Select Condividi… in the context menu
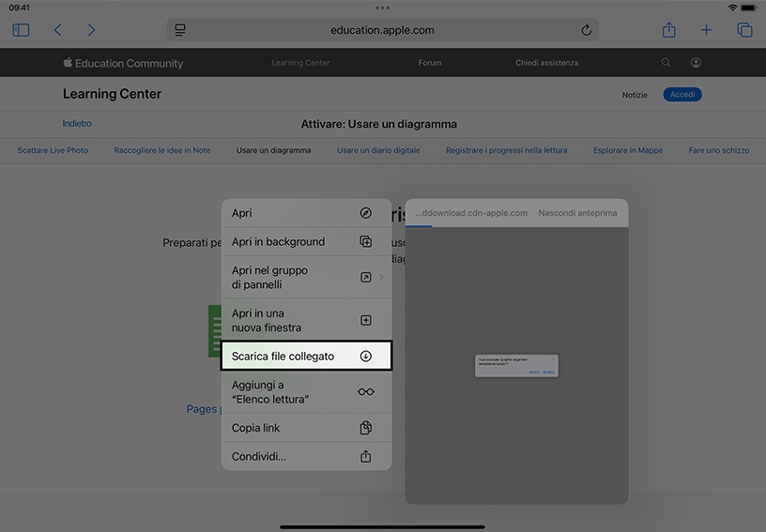766x532 pixels. point(306,456)
